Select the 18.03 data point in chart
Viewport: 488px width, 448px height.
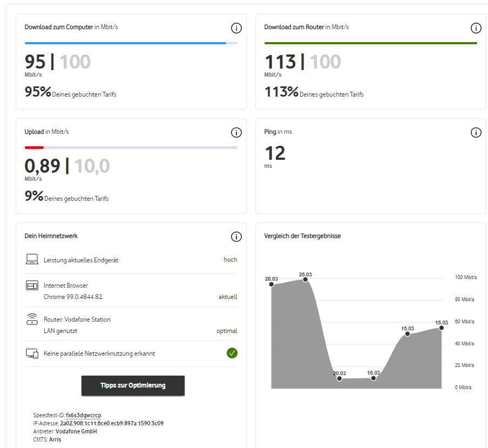pos(374,378)
